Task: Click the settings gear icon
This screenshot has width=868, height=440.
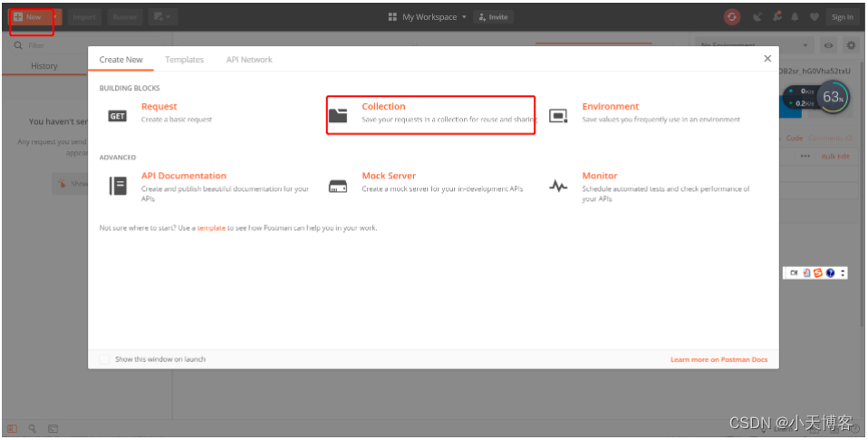Action: (850, 45)
